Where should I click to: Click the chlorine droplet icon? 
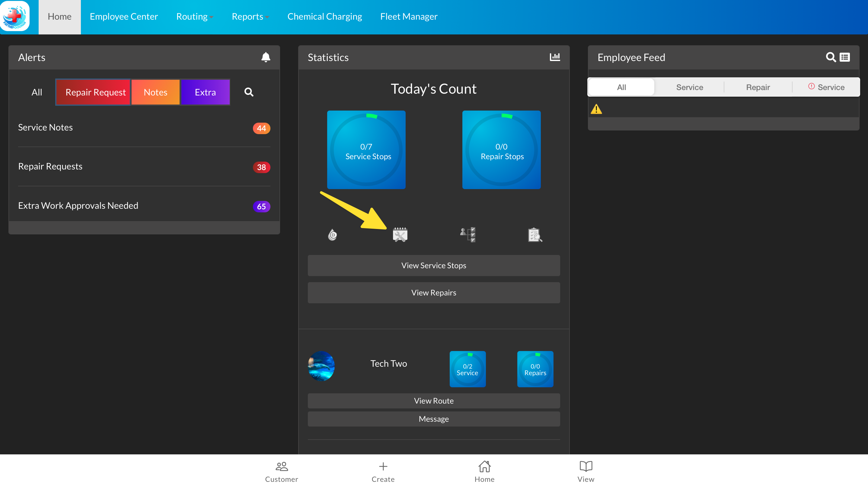point(333,234)
